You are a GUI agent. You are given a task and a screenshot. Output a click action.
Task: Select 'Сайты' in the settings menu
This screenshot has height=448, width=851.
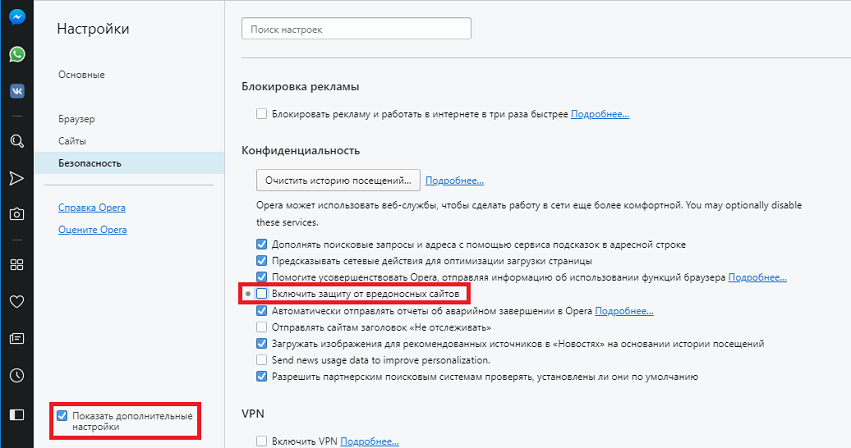click(x=72, y=141)
